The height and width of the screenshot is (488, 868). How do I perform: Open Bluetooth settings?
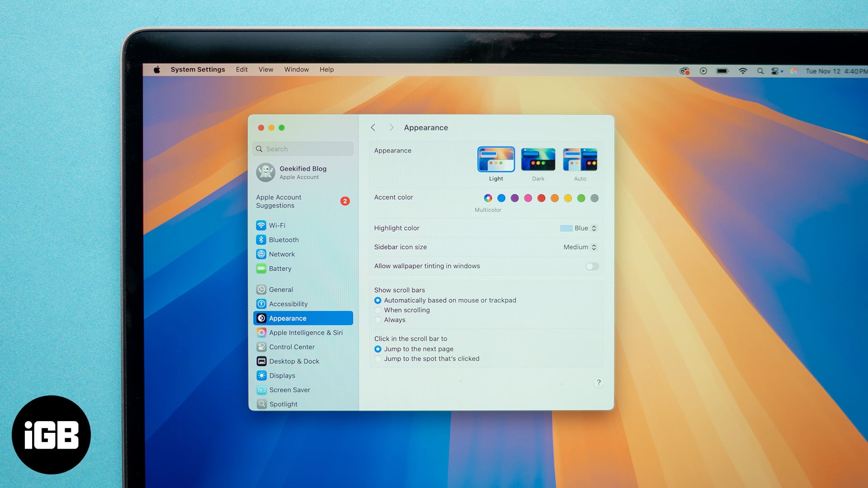click(x=283, y=239)
